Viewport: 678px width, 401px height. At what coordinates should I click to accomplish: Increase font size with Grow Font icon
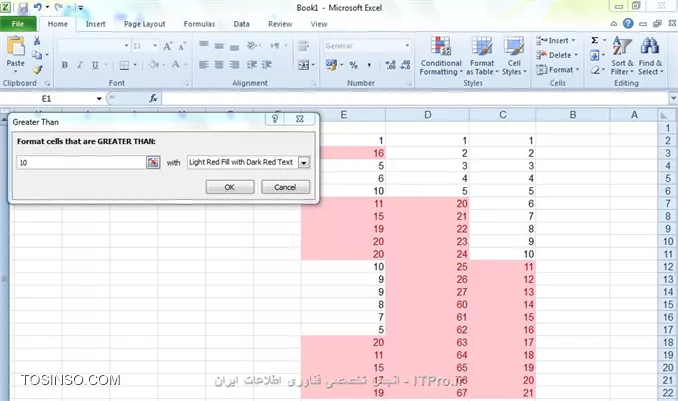pyautogui.click(x=167, y=46)
